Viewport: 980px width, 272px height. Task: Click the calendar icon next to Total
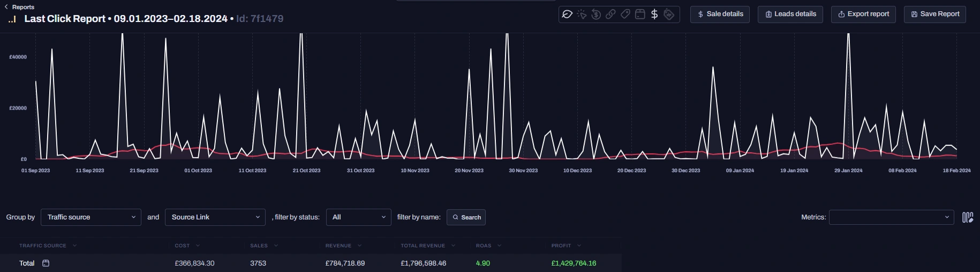click(x=46, y=263)
